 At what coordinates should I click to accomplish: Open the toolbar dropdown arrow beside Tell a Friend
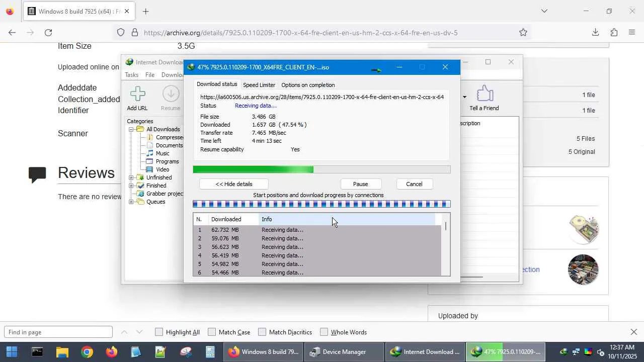[464, 97]
